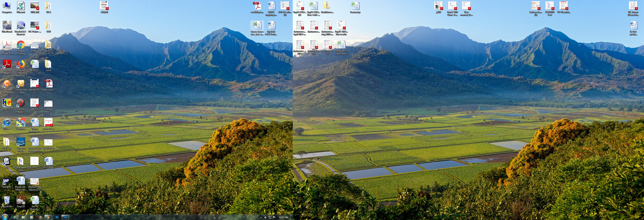
Task: Open the Action Center flag icon
Action: [x=274, y=217]
